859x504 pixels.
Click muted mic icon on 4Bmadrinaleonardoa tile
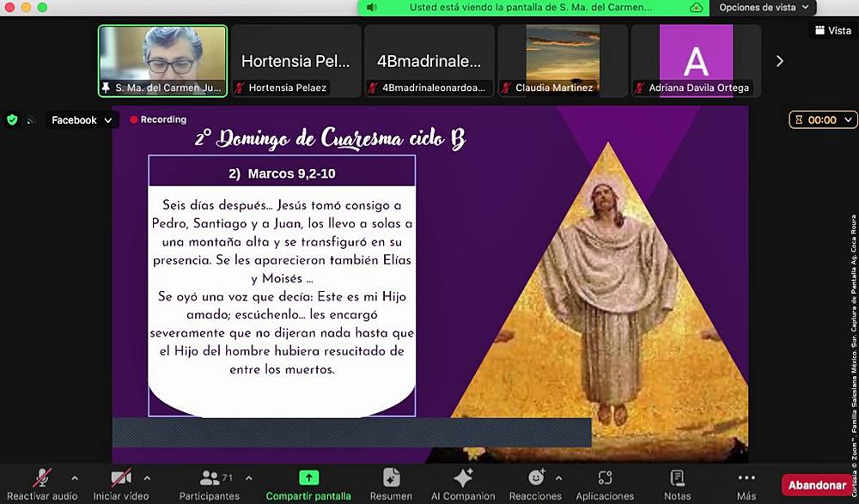coord(373,88)
